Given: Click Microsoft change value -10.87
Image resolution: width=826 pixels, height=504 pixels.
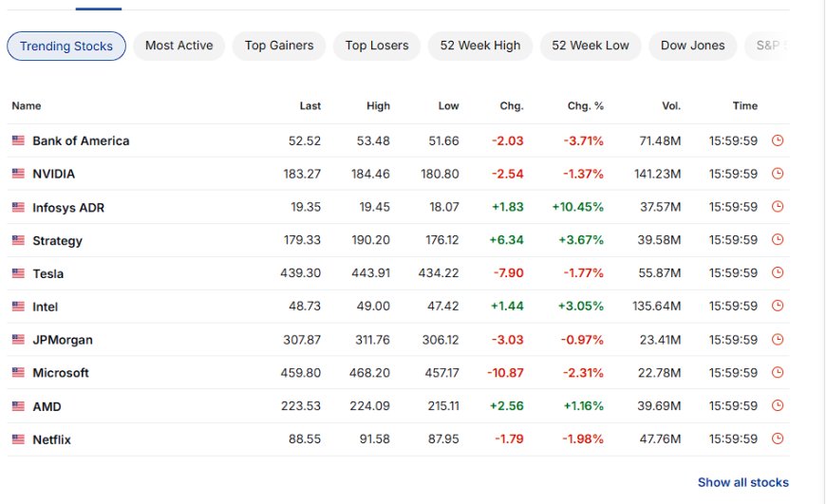Looking at the screenshot, I should [505, 373].
